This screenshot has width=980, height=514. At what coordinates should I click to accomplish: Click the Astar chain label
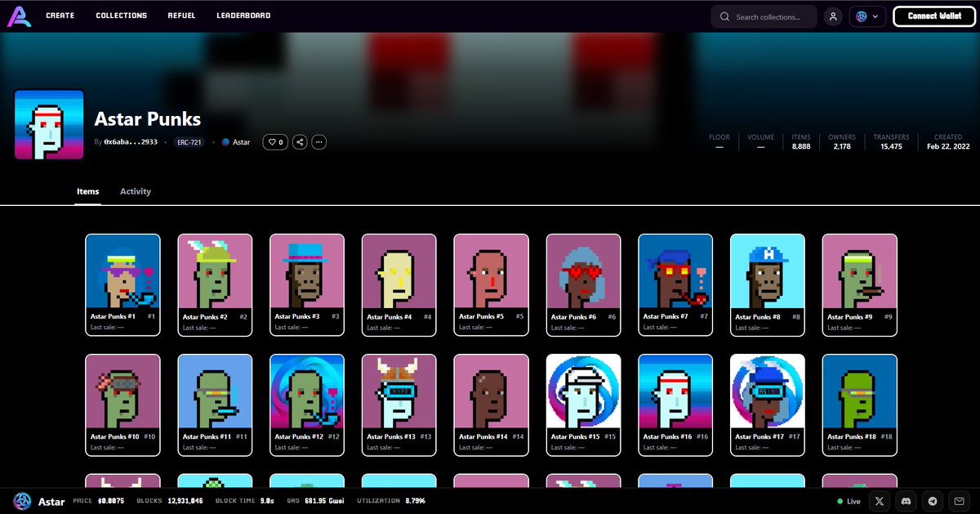click(236, 142)
